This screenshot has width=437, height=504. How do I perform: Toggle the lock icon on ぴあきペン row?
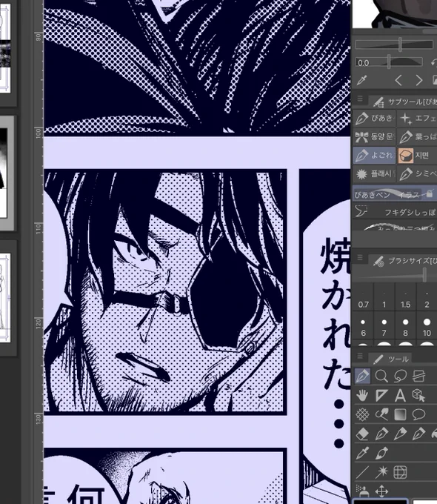point(430,193)
